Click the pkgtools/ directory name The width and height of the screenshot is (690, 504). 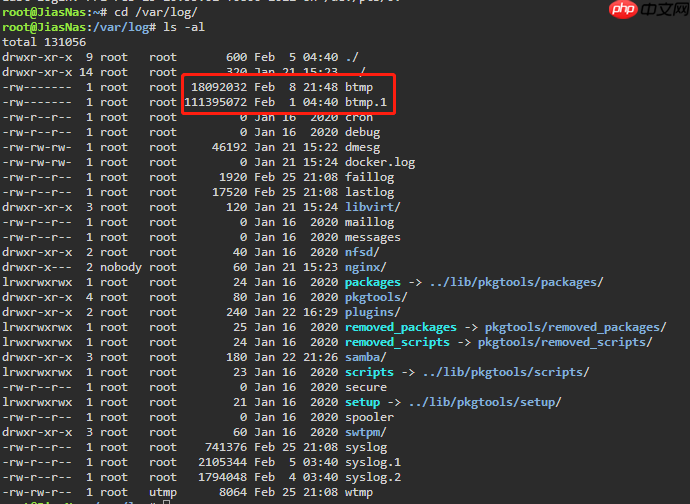click(376, 297)
